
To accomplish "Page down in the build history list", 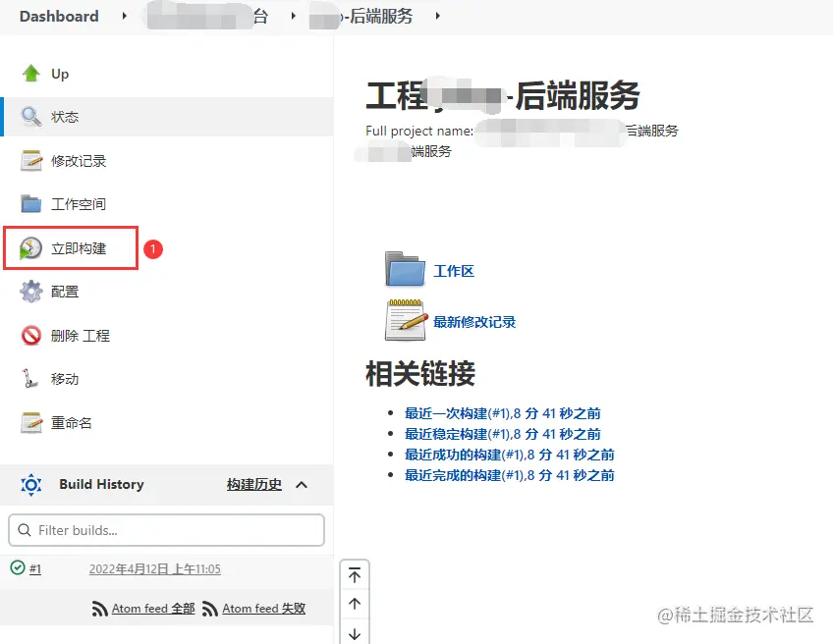I will [x=355, y=633].
